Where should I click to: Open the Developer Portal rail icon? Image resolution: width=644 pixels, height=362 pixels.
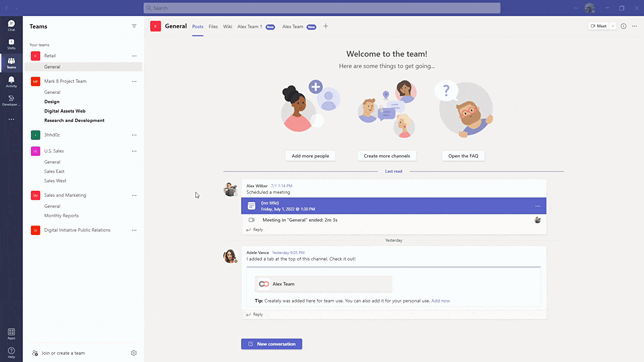(x=11, y=100)
